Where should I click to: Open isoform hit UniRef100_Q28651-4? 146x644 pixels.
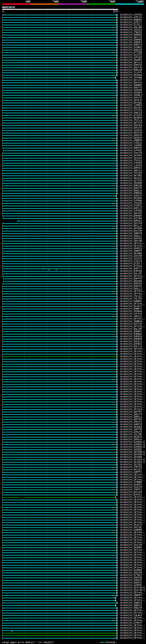tap(132, 447)
